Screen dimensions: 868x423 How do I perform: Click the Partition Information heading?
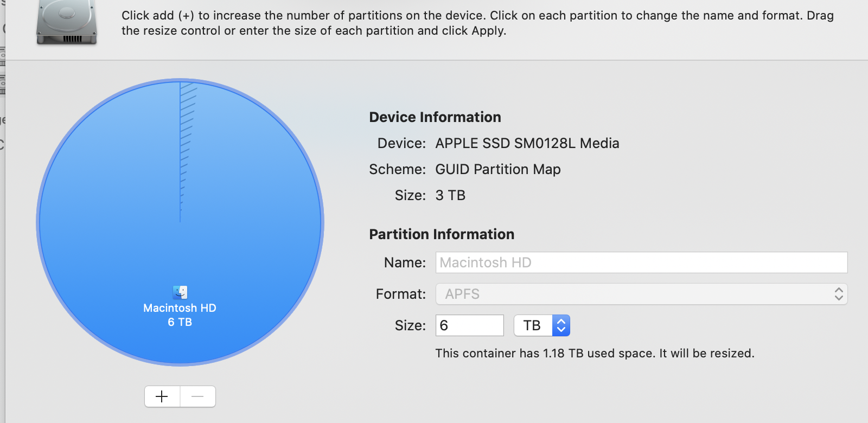tap(442, 234)
